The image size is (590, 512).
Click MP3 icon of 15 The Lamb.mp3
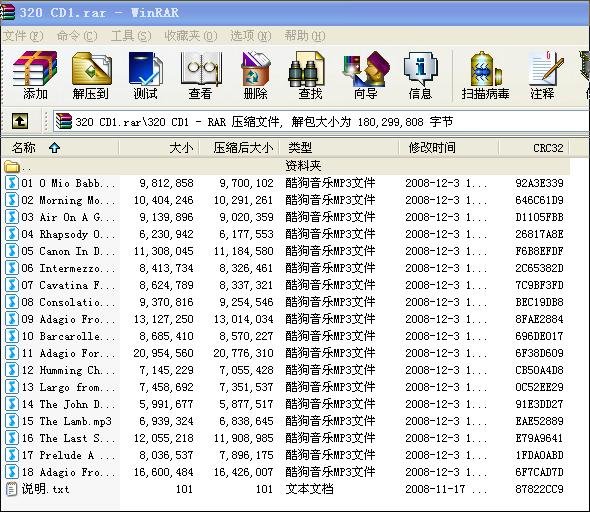12,421
